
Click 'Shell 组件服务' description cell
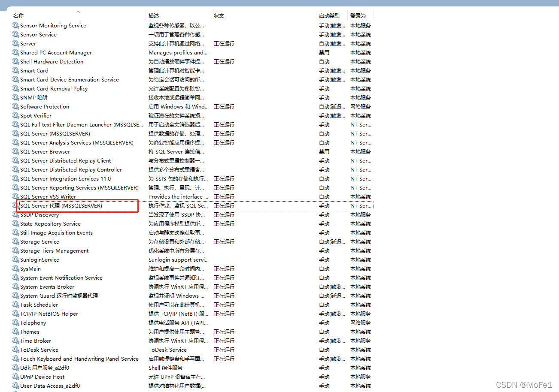click(x=165, y=368)
